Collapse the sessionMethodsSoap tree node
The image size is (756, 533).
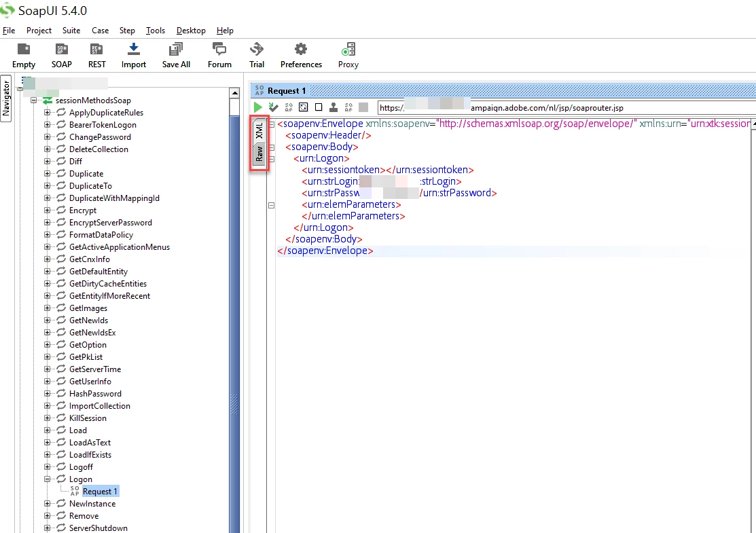33,100
